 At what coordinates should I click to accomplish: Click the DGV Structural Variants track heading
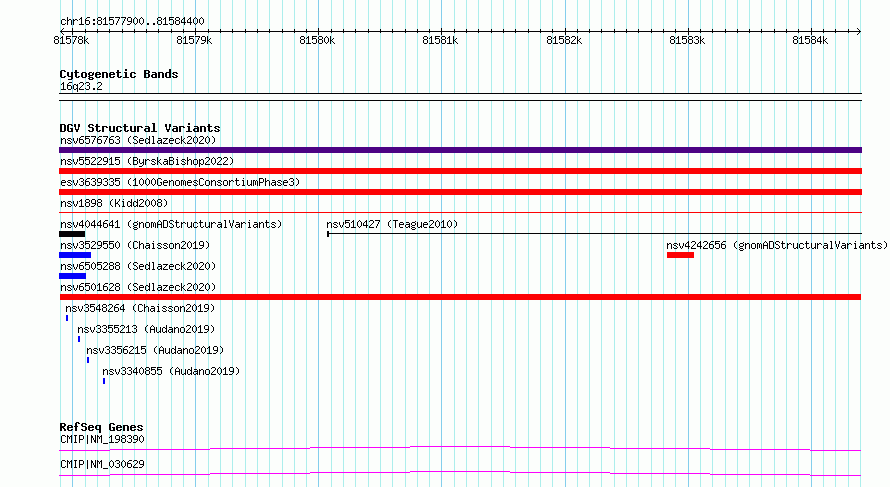[x=140, y=128]
